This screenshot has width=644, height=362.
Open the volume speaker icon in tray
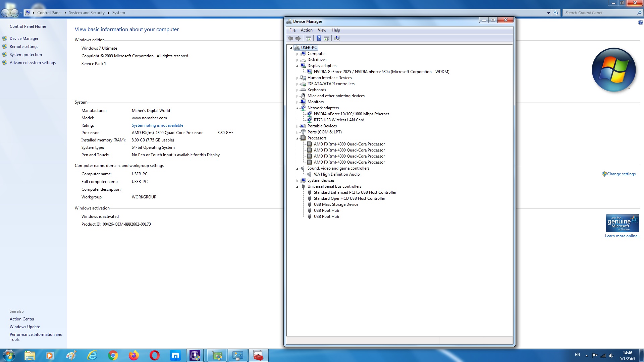pos(611,355)
